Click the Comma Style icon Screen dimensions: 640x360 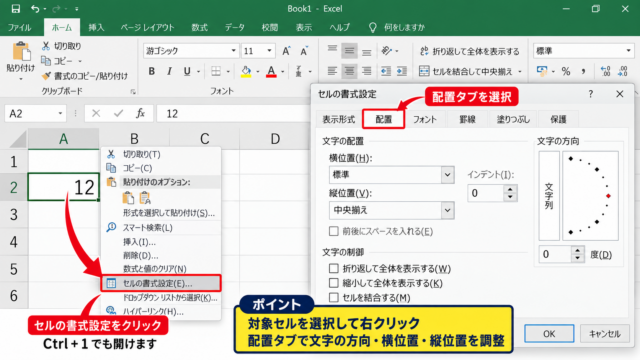click(x=584, y=71)
